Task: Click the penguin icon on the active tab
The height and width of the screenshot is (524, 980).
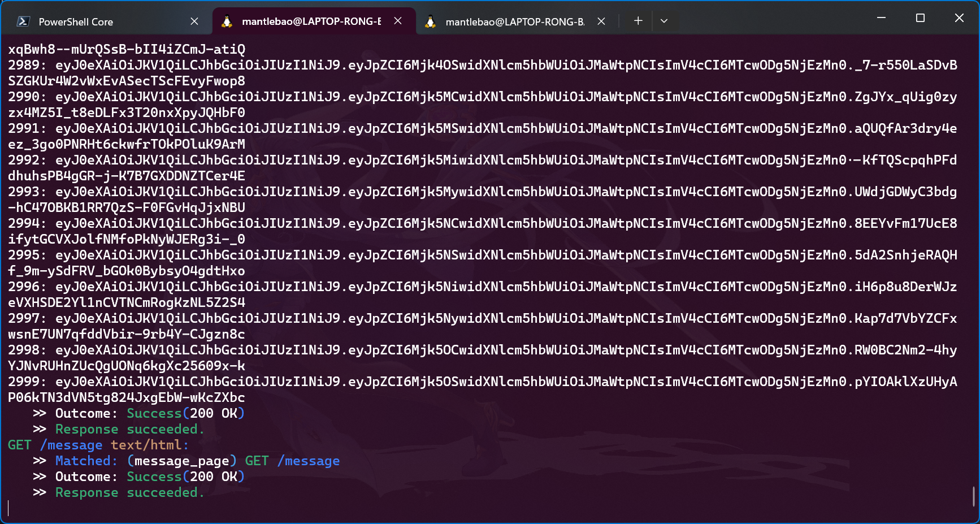Action: [227, 21]
